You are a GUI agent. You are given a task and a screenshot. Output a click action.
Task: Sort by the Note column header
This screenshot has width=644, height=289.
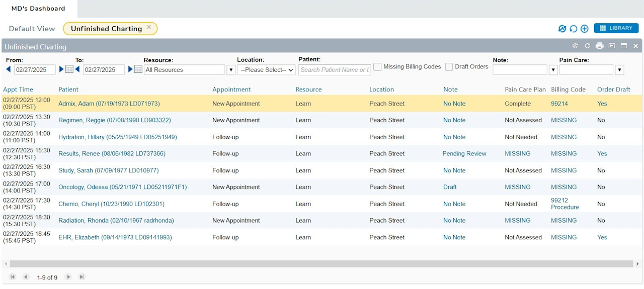(x=450, y=89)
